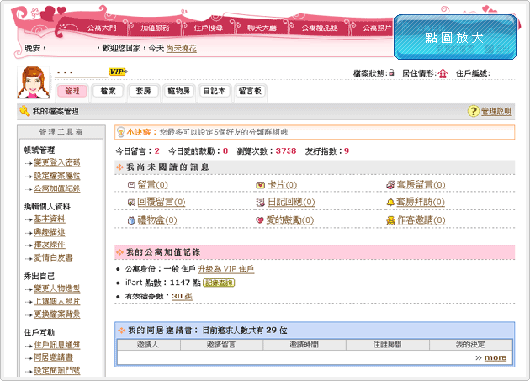Open 變更人物造型 in the sidebar
Screen dimensions: 530x381
(57, 288)
